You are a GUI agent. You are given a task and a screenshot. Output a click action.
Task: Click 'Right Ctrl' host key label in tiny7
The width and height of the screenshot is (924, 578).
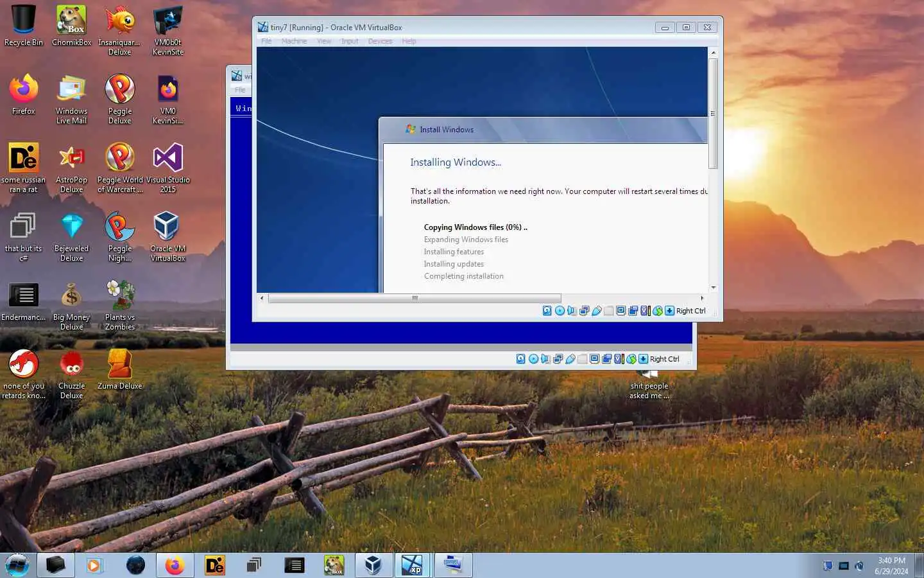(x=690, y=311)
